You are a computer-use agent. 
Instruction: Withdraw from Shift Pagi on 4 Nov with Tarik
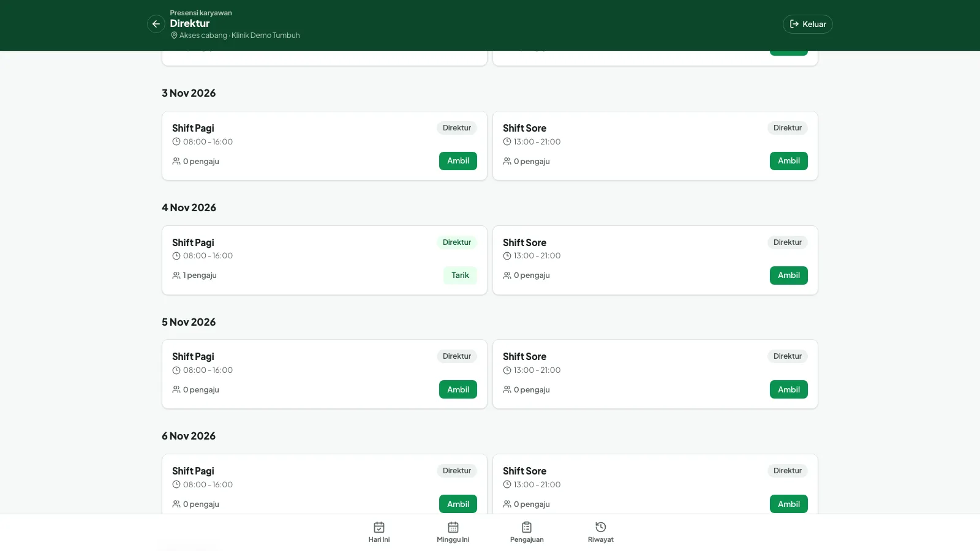[x=460, y=275]
